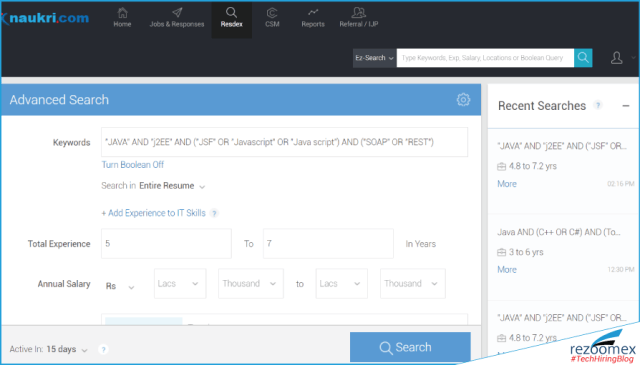The image size is (640, 365).
Task: Collapse the Recent Searches panel
Action: point(625,106)
